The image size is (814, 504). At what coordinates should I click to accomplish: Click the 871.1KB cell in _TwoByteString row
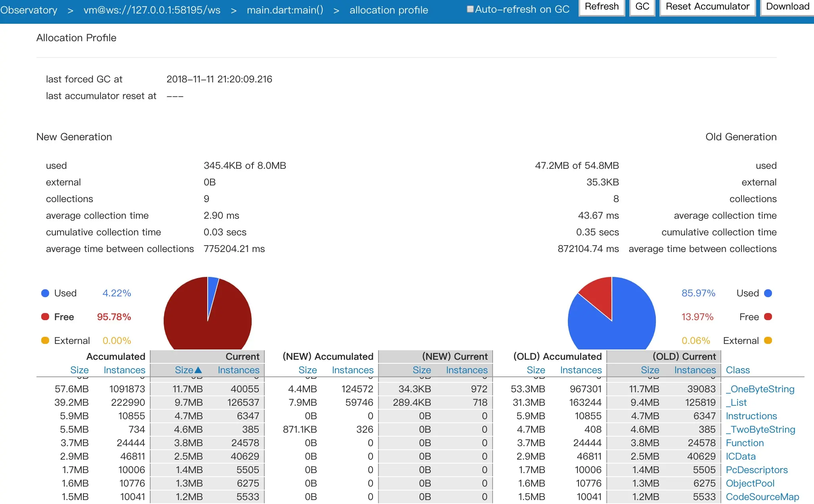300,430
